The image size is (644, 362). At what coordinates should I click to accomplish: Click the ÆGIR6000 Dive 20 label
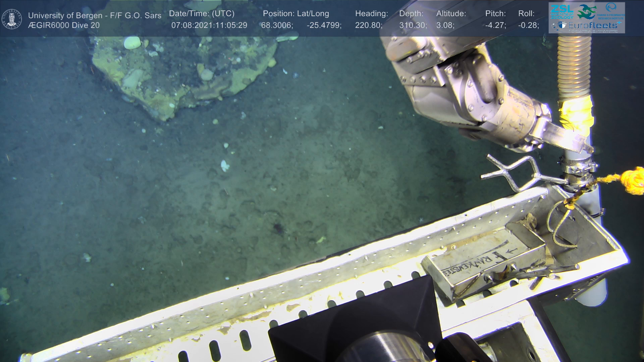(64, 25)
